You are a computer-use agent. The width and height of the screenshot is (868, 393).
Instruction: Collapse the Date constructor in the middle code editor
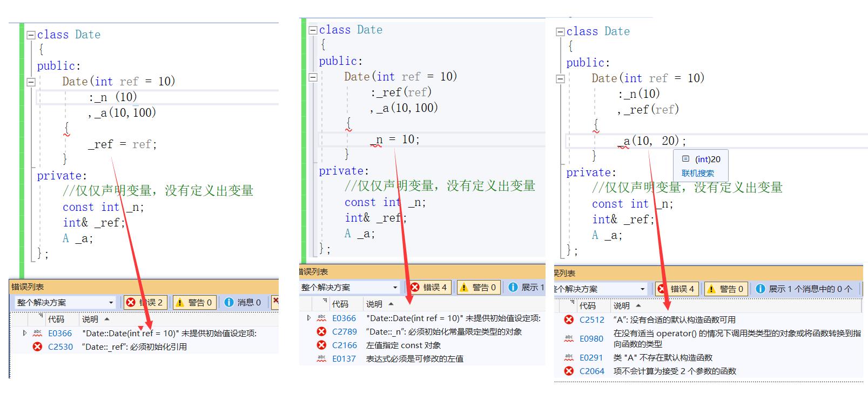[313, 77]
